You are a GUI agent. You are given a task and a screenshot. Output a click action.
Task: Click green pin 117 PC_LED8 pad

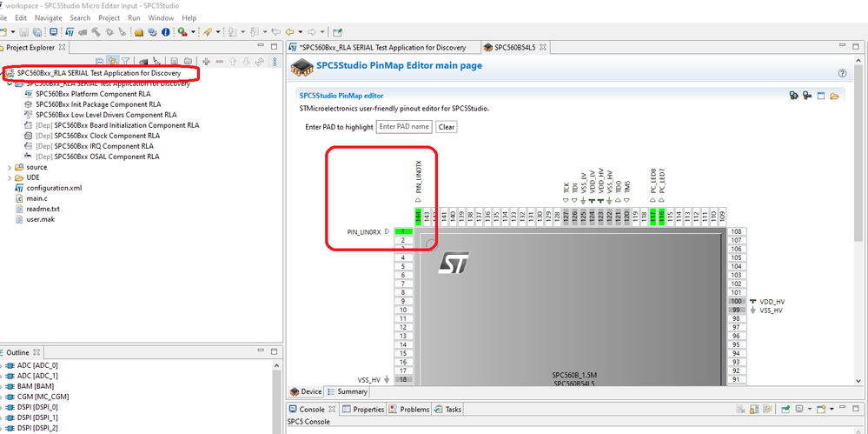click(653, 215)
